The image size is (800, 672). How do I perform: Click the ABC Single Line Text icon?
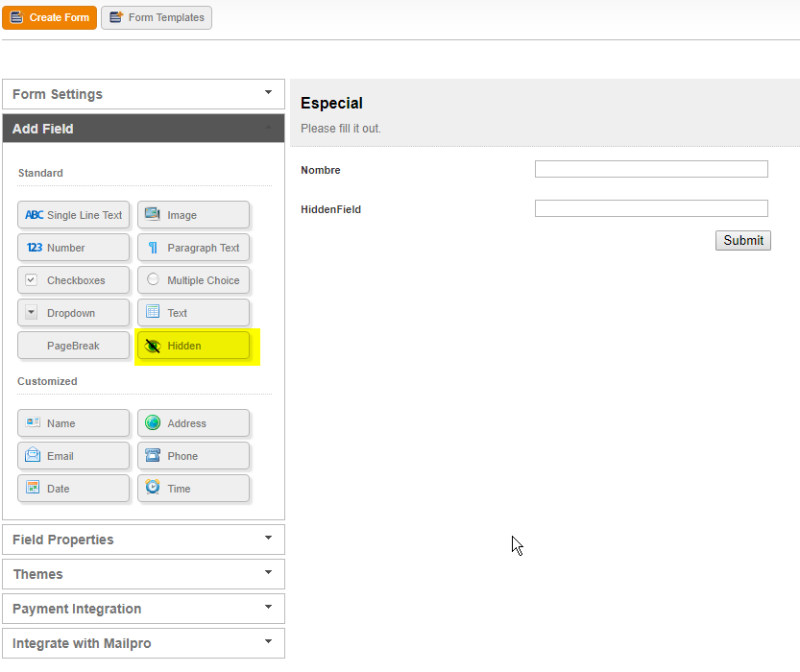point(35,215)
